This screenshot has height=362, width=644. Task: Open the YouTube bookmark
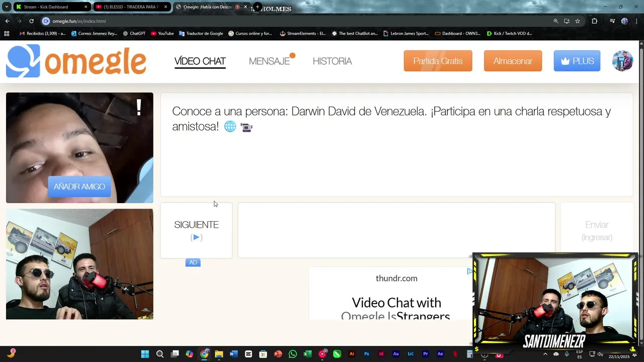[162, 34]
